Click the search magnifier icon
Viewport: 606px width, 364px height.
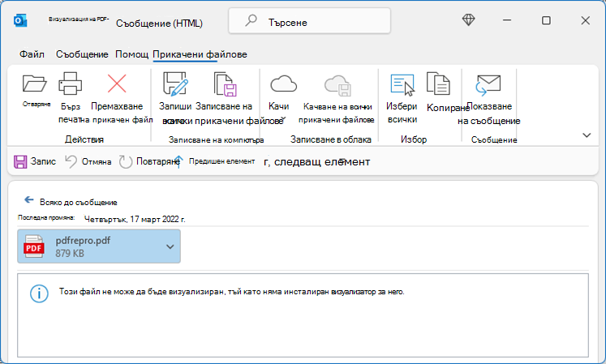point(251,20)
